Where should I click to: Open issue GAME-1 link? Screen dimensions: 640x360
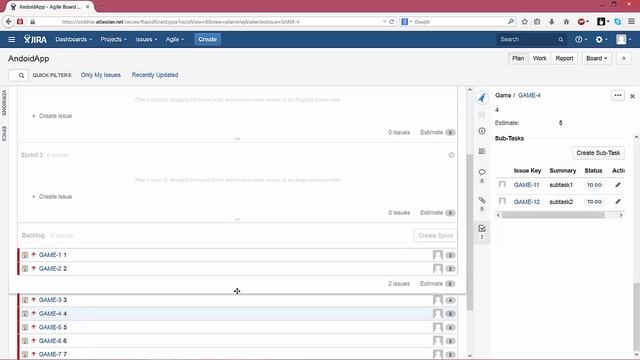click(x=50, y=255)
